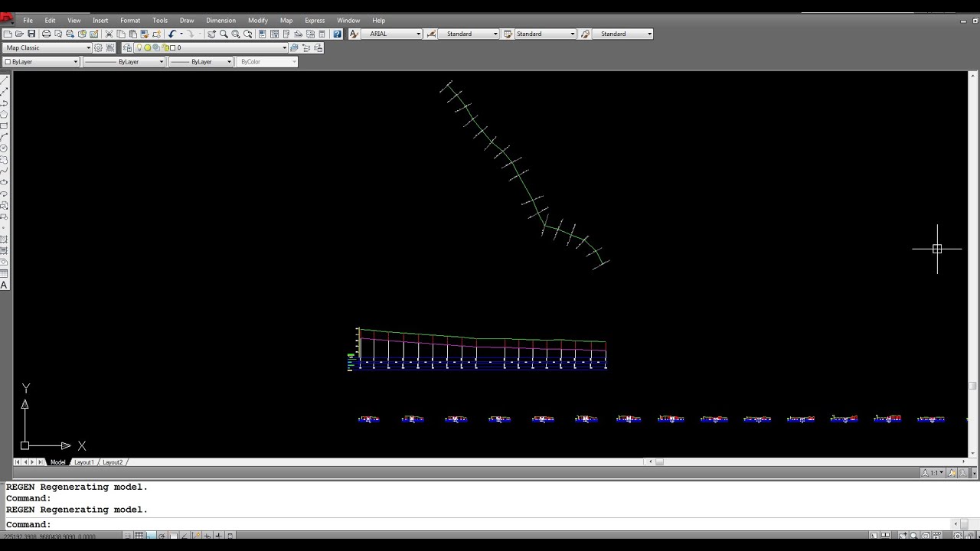Click the Plot printer icon

tap(46, 34)
